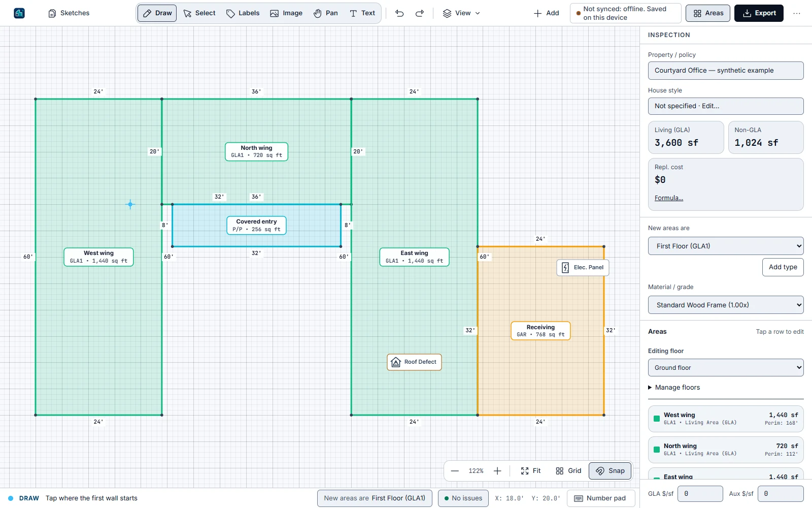
Task: Open the Sketches list
Action: click(69, 13)
